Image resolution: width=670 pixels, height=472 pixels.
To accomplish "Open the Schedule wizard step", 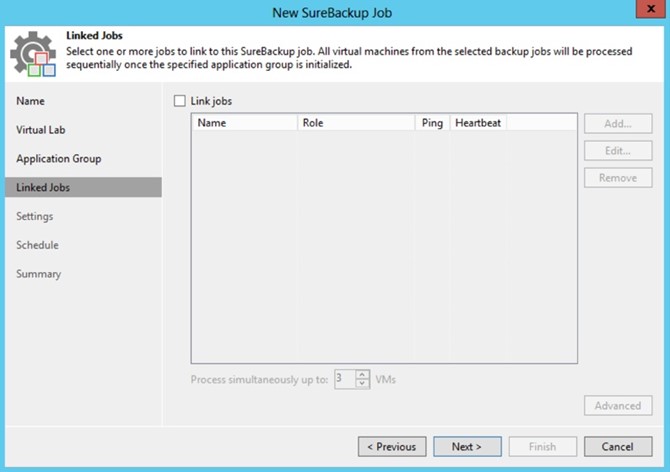I will click(x=37, y=245).
